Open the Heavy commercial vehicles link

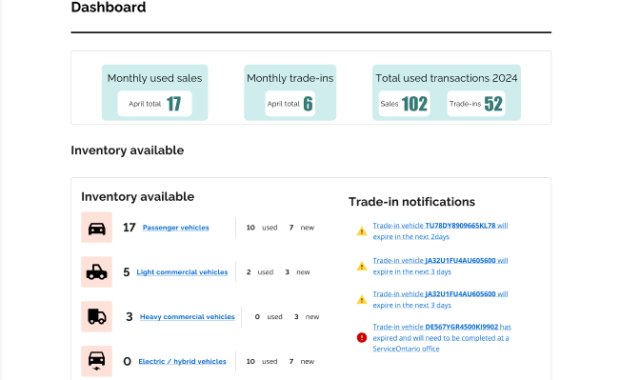187,317
